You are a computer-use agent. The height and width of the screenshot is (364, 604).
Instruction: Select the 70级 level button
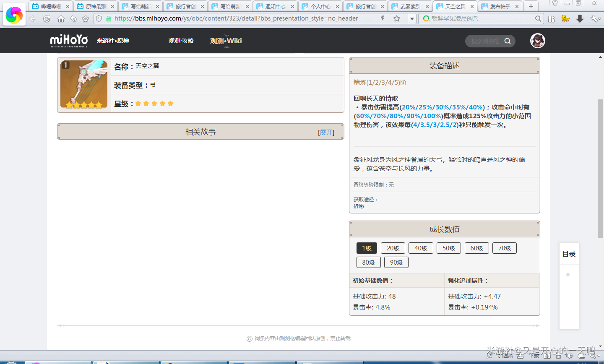[x=505, y=248]
